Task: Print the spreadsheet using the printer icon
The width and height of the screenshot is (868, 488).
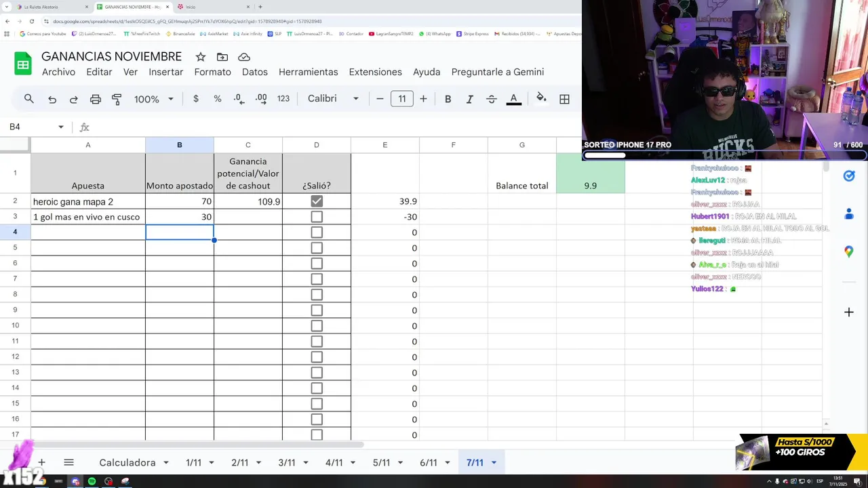Action: coord(96,99)
